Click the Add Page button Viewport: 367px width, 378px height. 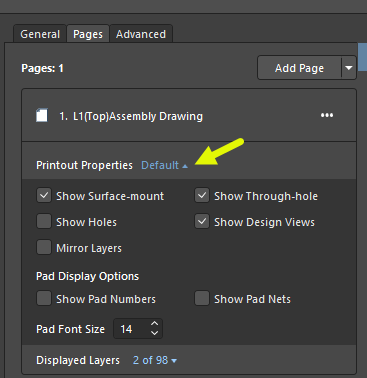click(299, 68)
